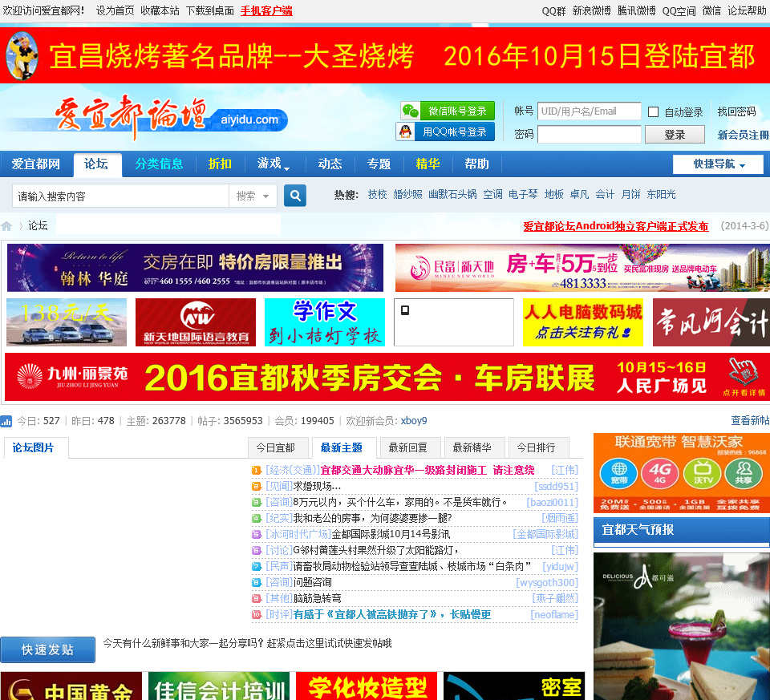Click the blue magnifier search button
The width and height of the screenshot is (770, 700).
point(295,196)
